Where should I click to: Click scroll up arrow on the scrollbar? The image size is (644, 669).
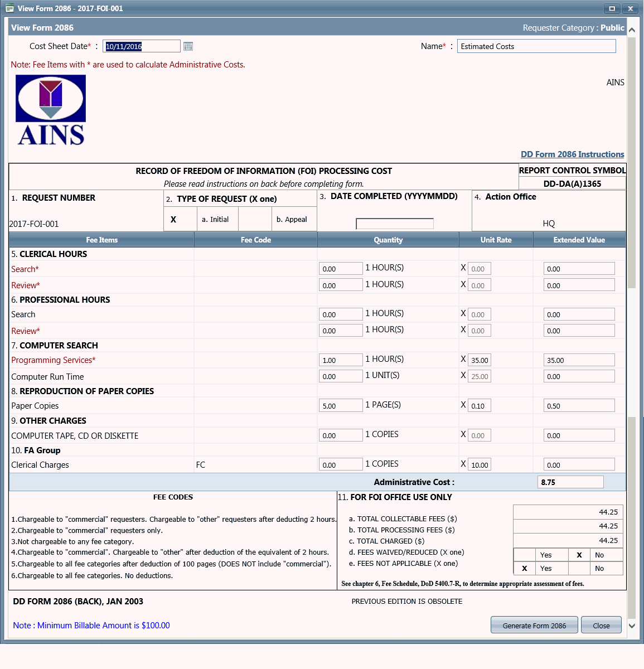[x=632, y=30]
